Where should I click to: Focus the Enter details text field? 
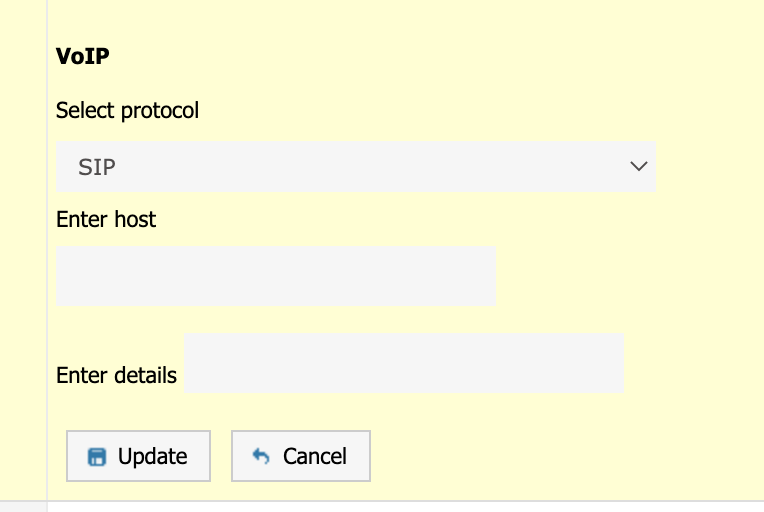[403, 364]
